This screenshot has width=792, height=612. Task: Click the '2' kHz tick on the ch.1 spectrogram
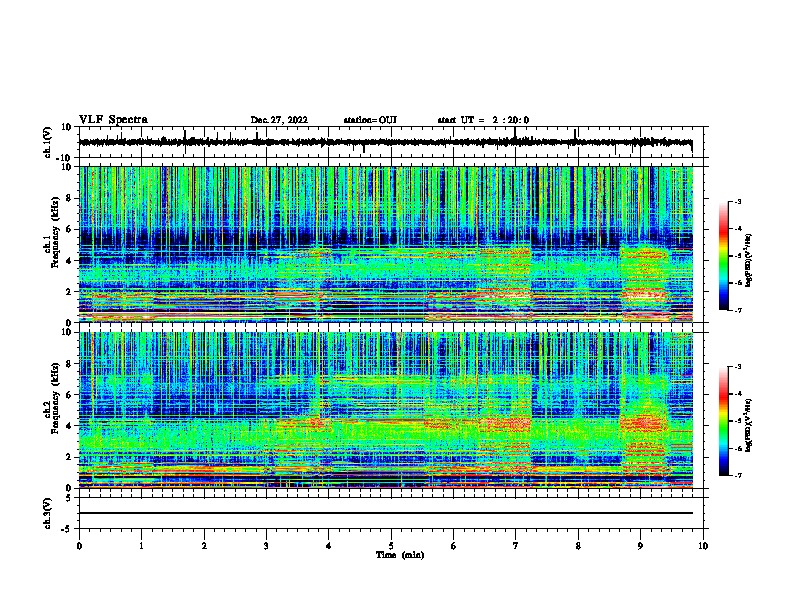(69, 291)
